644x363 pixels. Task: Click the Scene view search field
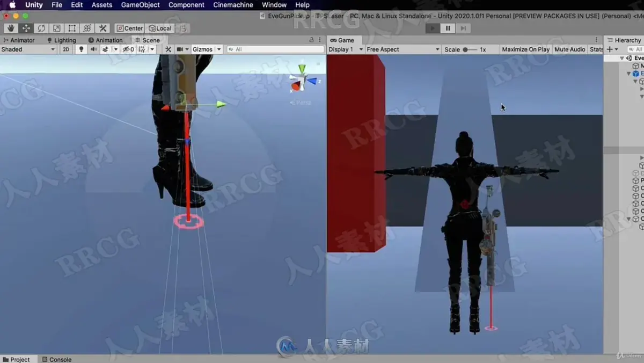[x=275, y=49]
